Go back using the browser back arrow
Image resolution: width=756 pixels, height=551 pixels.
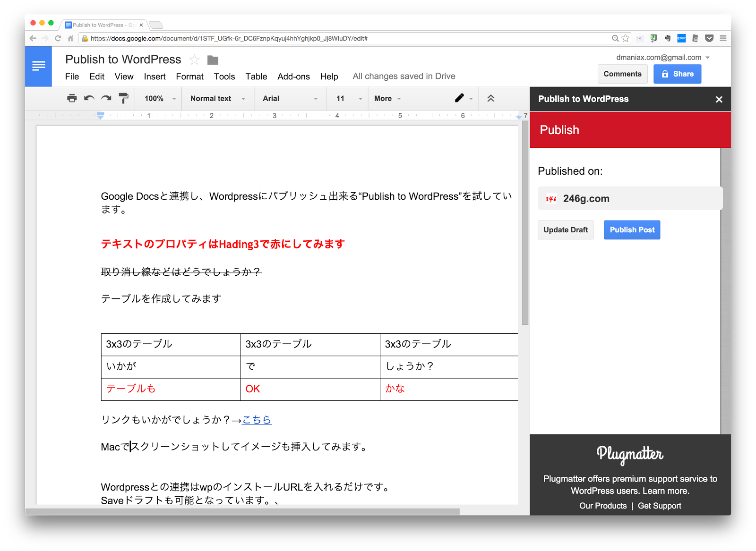(x=33, y=38)
